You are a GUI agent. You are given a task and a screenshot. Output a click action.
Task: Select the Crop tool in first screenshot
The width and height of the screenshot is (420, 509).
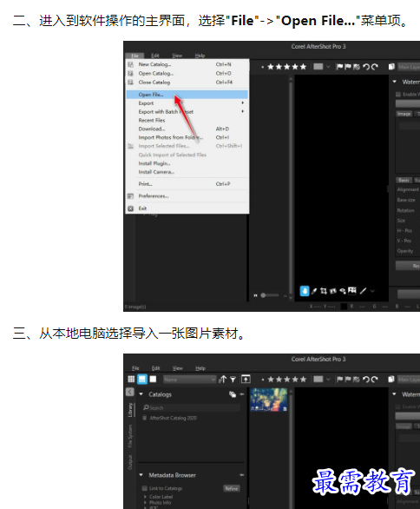(x=324, y=291)
